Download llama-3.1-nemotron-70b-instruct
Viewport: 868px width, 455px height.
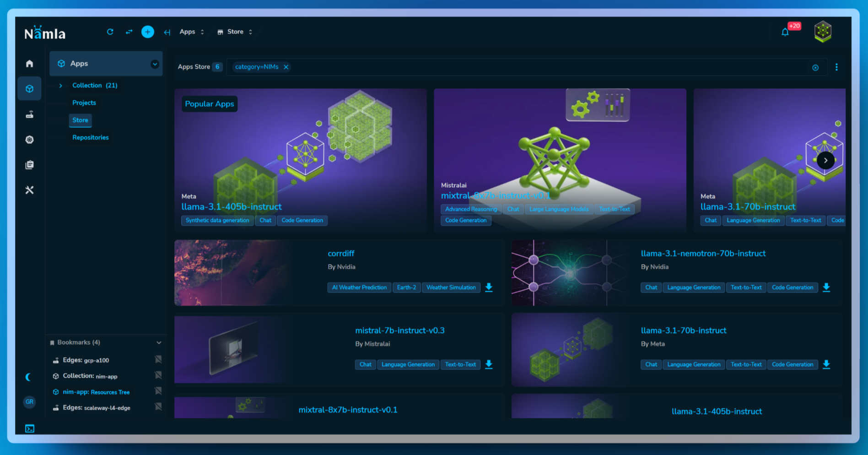tap(826, 287)
